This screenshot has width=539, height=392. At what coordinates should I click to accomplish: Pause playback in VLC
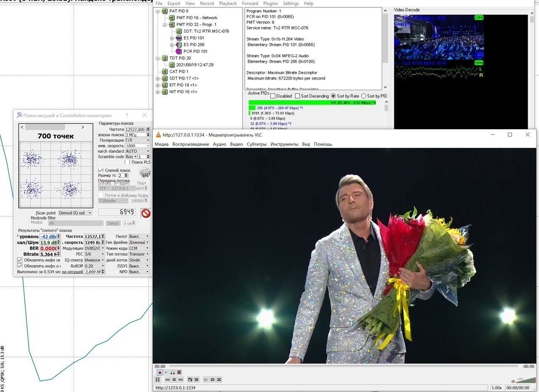158,379
